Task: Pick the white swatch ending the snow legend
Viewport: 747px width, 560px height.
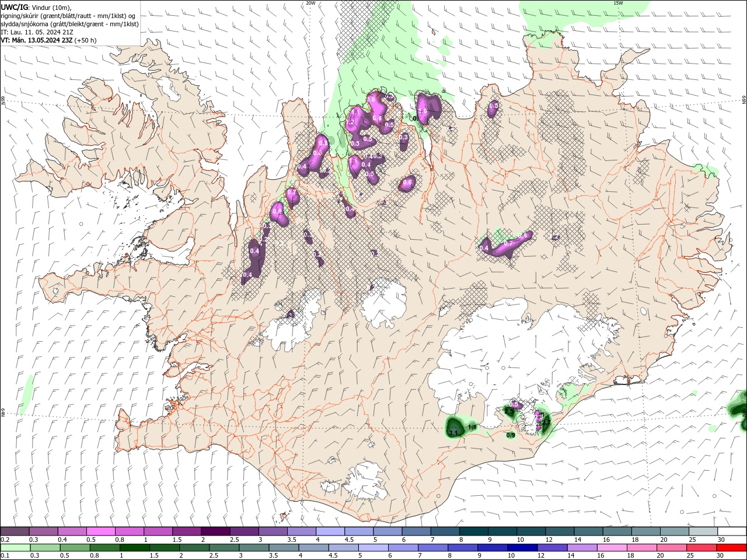Action: coord(732,531)
